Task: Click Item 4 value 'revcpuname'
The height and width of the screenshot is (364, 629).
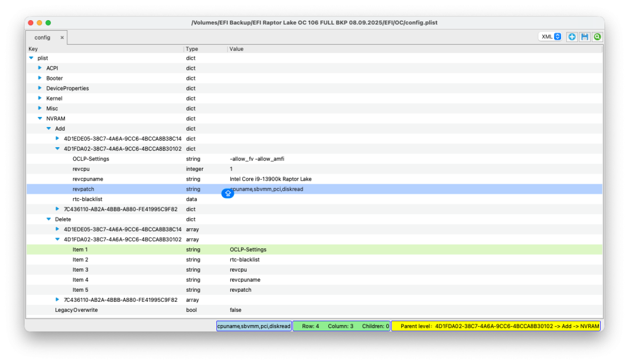Action: pyautogui.click(x=245, y=280)
